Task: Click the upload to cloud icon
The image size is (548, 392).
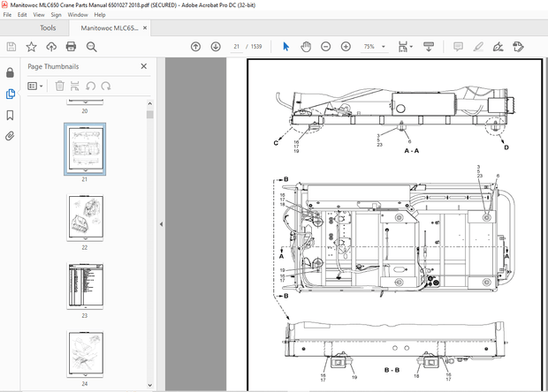Action: (51, 47)
